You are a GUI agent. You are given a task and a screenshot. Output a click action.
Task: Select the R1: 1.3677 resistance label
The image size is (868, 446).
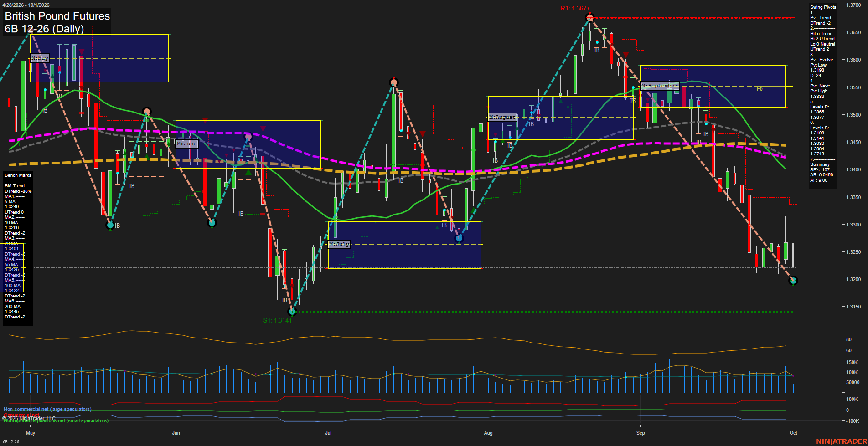click(575, 8)
